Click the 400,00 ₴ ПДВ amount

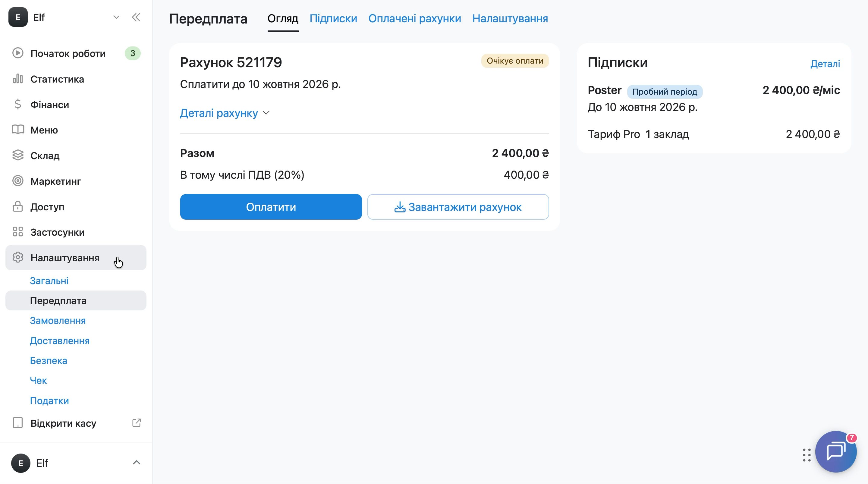[x=526, y=175]
